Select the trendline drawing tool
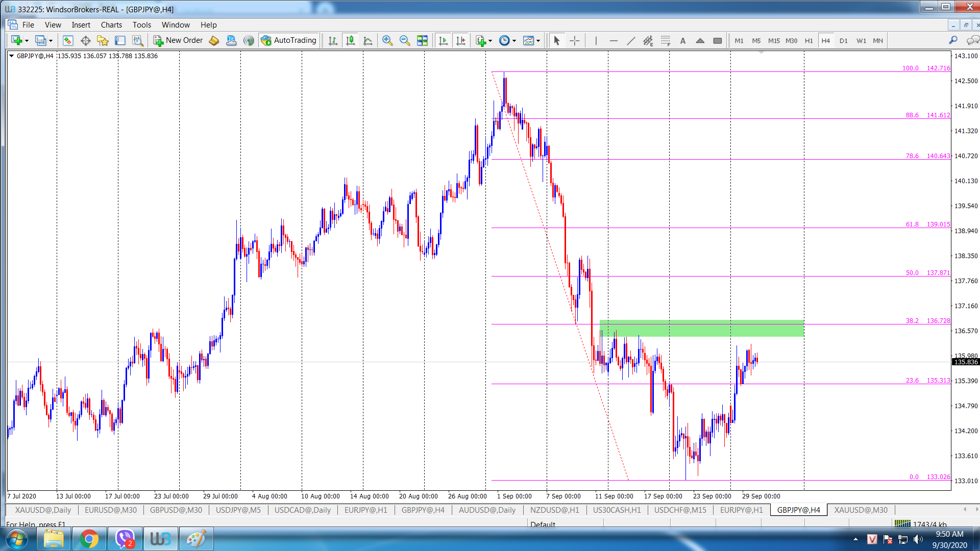 pos(631,40)
